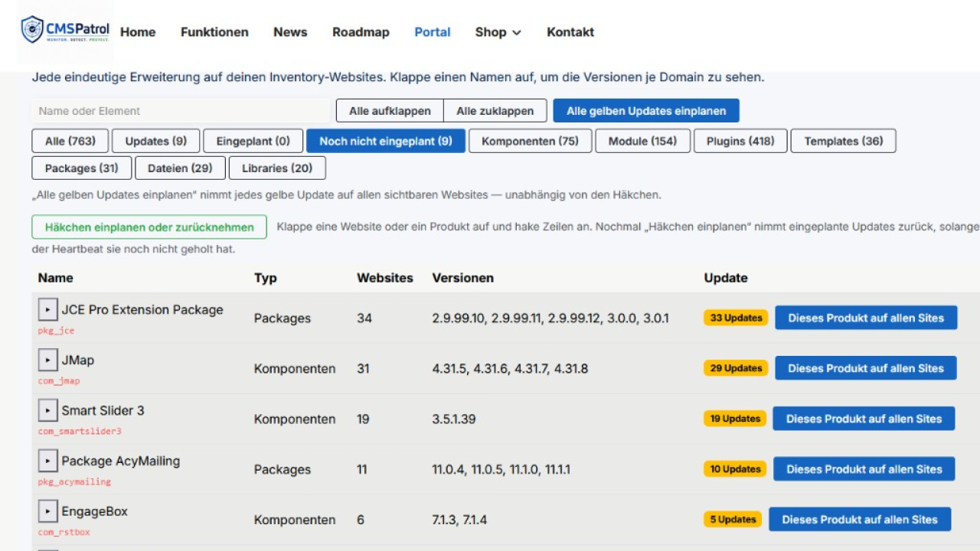The width and height of the screenshot is (980, 551).
Task: Open the News page
Action: point(290,32)
